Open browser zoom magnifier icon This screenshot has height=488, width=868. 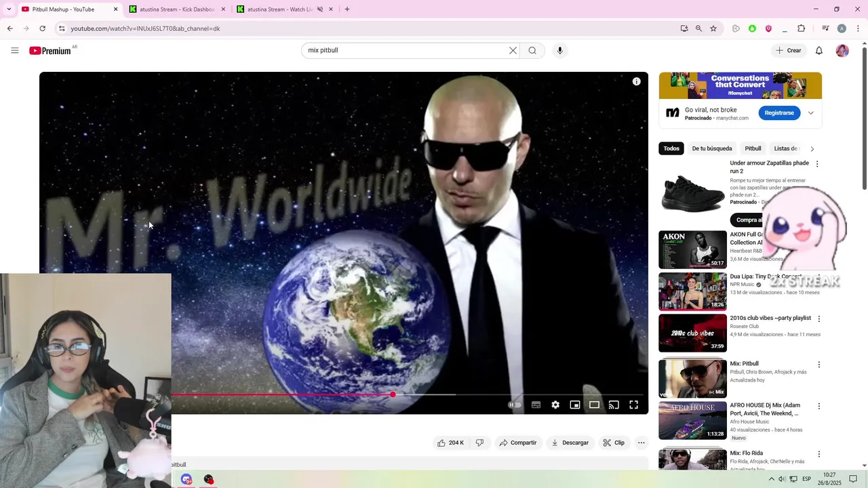698,28
